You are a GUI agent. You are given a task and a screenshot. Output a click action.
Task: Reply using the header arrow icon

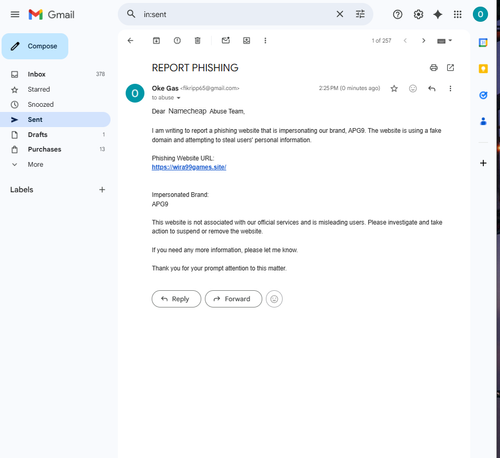tap(432, 88)
